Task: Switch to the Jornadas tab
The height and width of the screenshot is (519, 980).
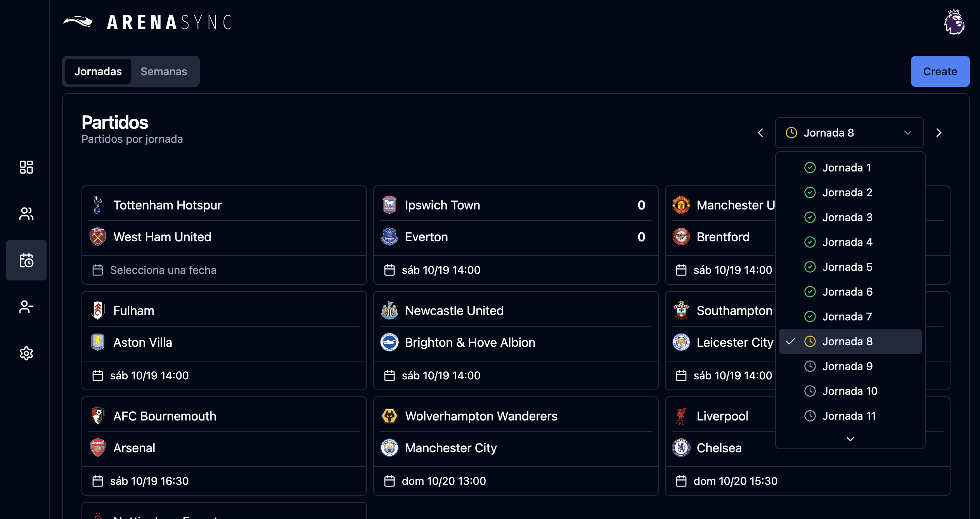Action: click(98, 71)
